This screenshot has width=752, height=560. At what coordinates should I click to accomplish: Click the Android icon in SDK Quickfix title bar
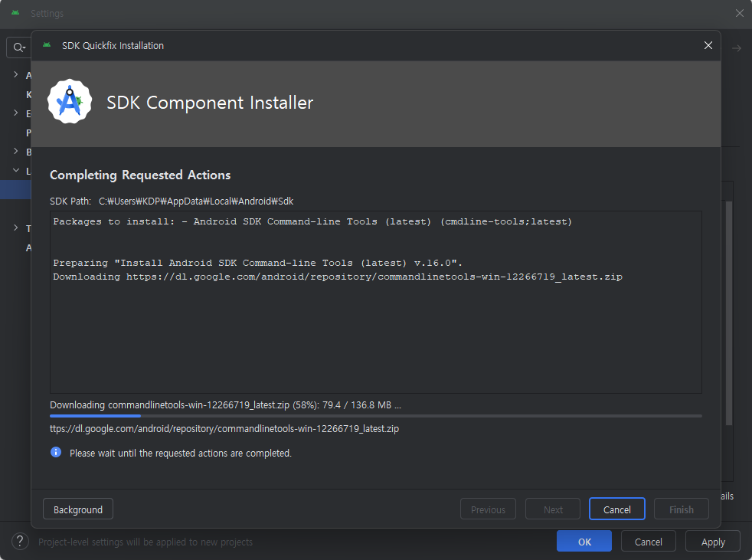coord(47,45)
